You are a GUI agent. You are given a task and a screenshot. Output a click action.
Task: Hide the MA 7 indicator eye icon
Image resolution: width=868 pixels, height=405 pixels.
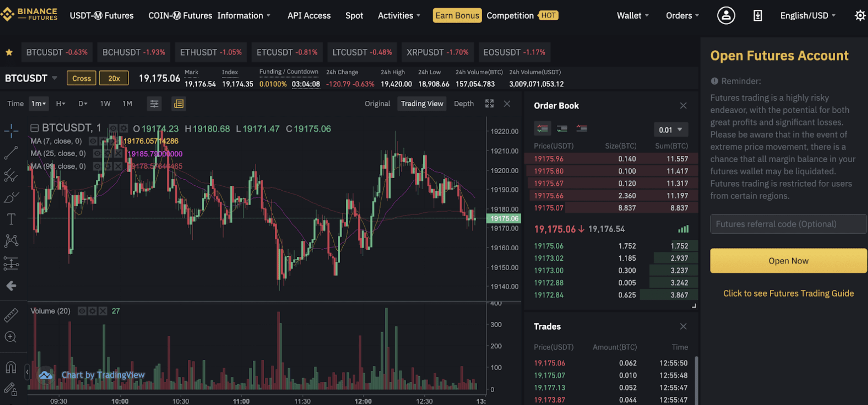(93, 141)
